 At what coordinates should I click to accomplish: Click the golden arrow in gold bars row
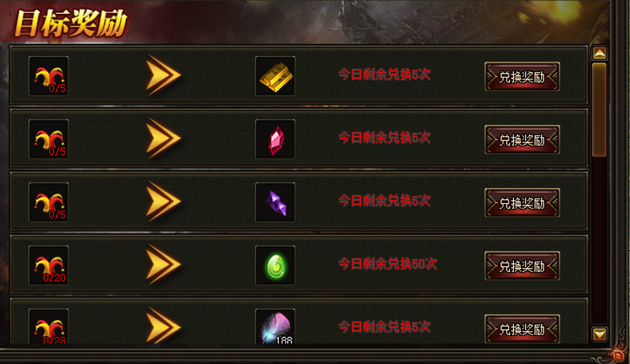[163, 75]
